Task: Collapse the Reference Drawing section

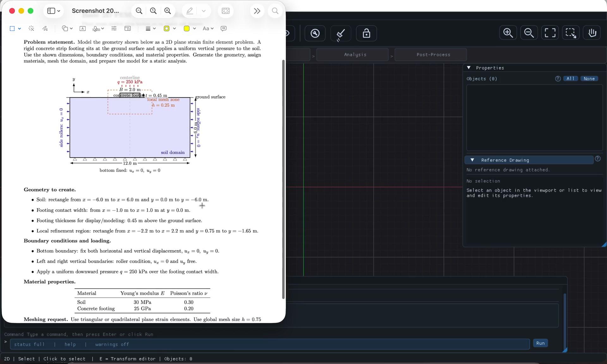Action: [x=472, y=160]
